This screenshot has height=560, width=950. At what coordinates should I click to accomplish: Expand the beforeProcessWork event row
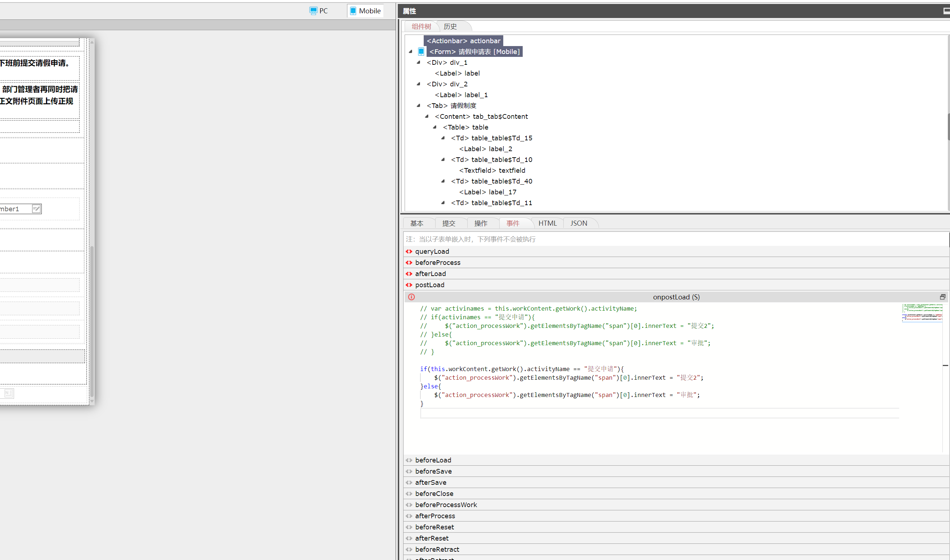tap(446, 505)
